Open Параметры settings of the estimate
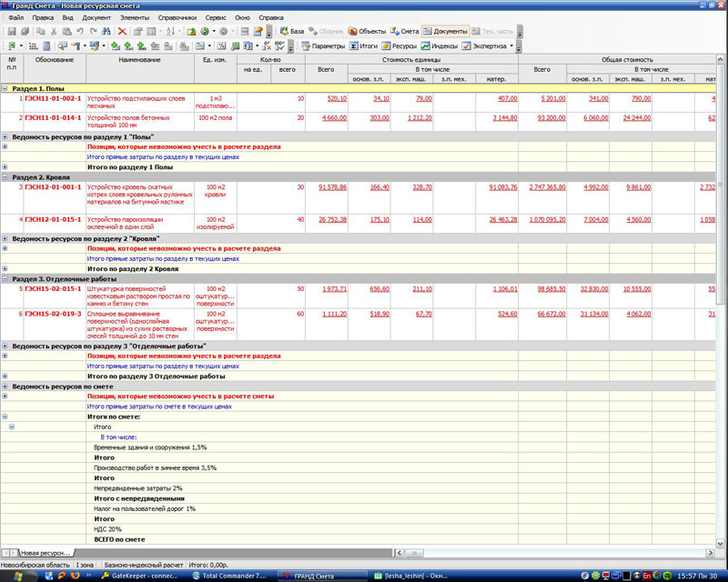This screenshot has width=728, height=582. [x=322, y=45]
